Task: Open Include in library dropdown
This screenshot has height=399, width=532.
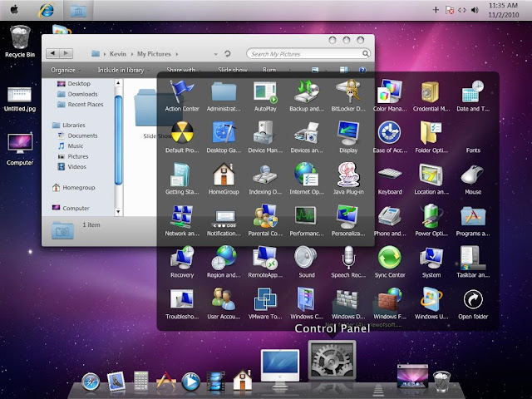Action: (x=124, y=70)
